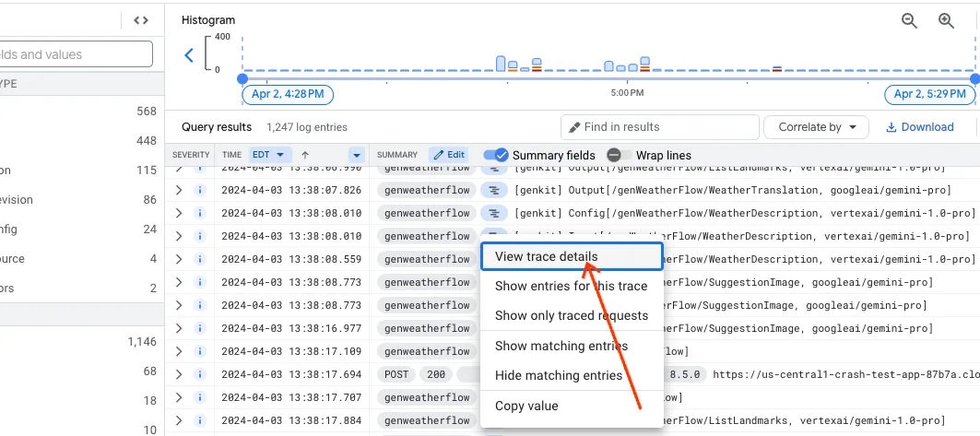
Task: Click the SEVERITY column header
Action: point(191,154)
